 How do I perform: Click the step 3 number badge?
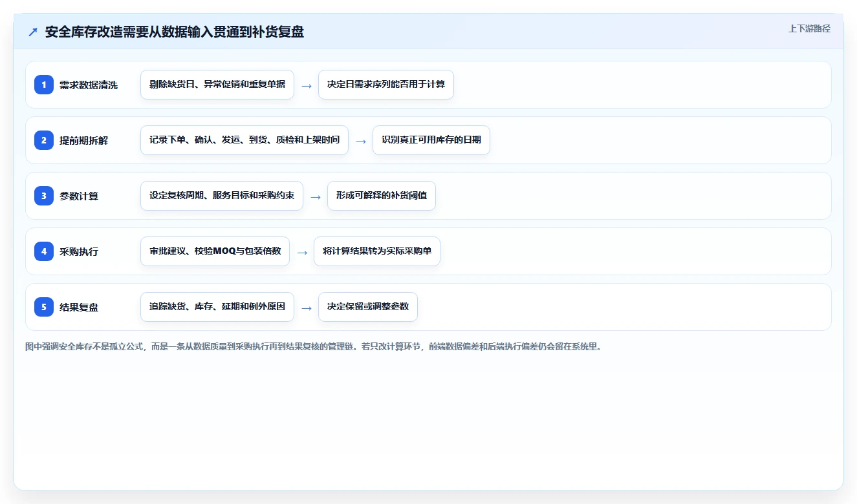(x=44, y=196)
